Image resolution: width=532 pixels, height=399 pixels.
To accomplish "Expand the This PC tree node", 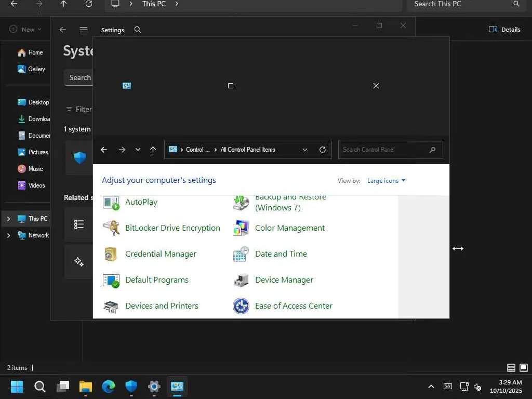I will (8, 219).
